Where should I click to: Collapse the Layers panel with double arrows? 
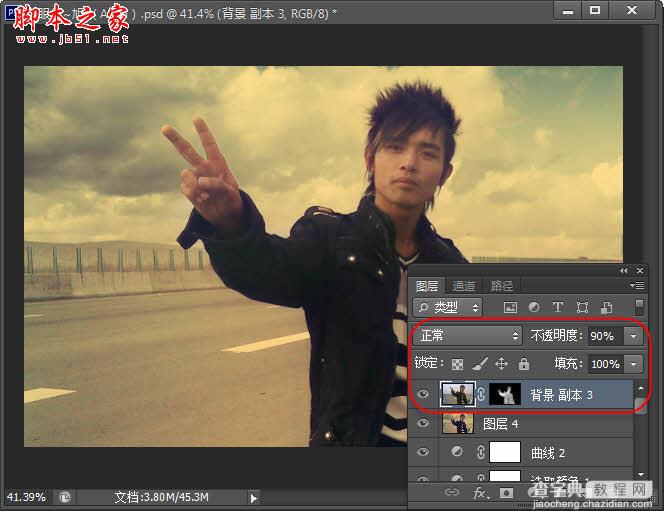623,271
